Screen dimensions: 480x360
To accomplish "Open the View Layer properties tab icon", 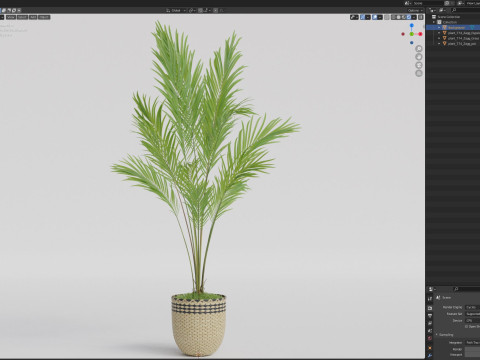I will (430, 323).
